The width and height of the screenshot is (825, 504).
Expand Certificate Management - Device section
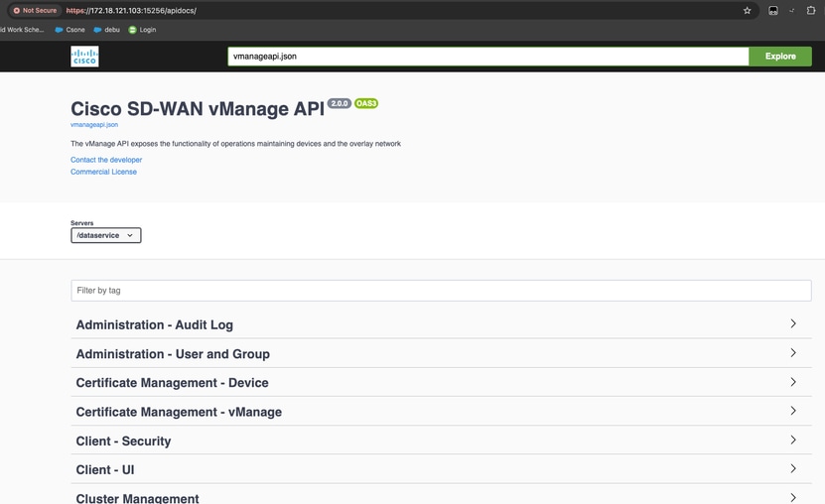click(441, 382)
